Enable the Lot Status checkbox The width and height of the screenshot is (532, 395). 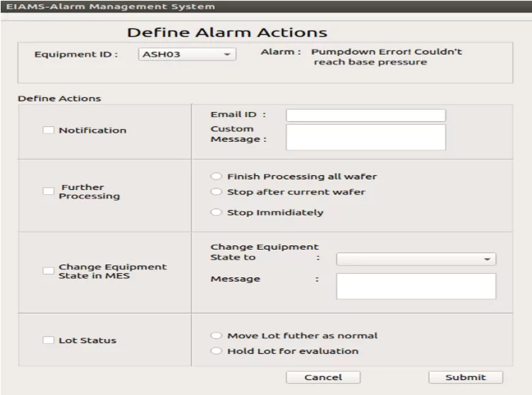tap(48, 340)
